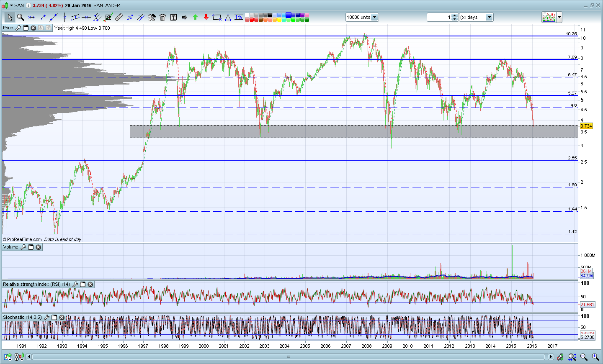Open the bottom-left chart export menu
The width and height of the screenshot is (603, 364).
click(x=8, y=357)
